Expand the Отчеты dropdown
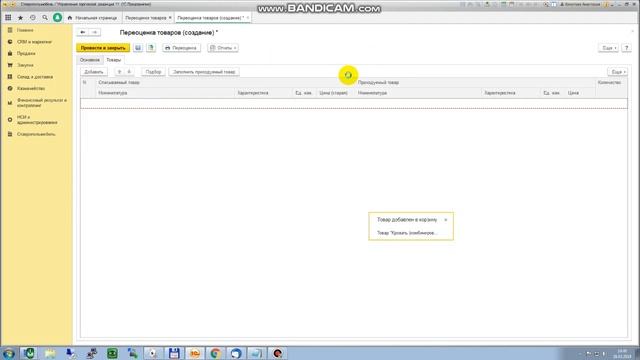The image size is (640, 360). 223,48
